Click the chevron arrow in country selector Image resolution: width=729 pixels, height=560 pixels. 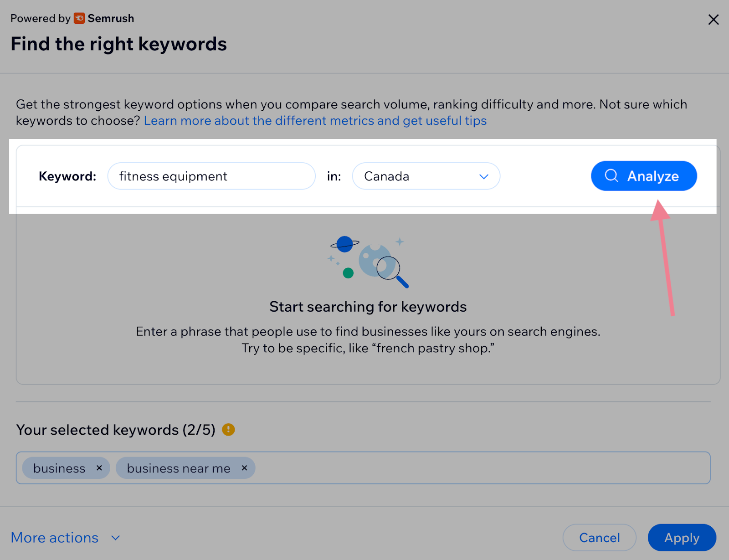(x=483, y=177)
